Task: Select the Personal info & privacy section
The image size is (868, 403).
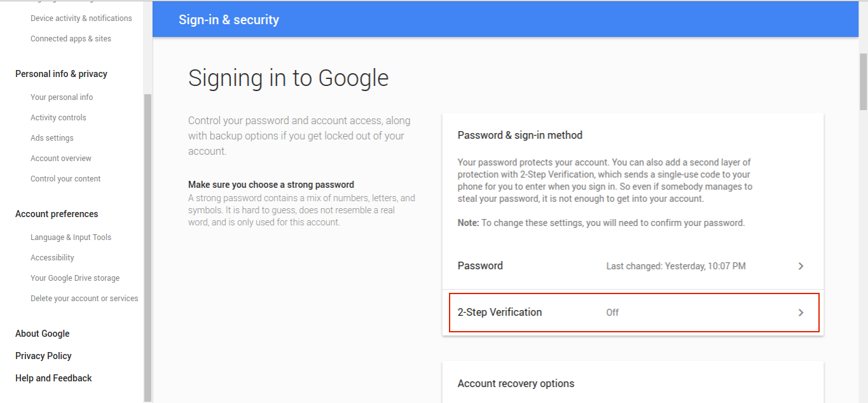Action: [x=61, y=74]
